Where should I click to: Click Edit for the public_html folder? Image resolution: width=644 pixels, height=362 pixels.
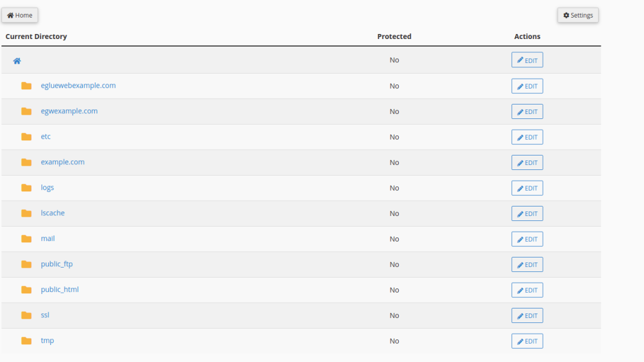pos(527,290)
